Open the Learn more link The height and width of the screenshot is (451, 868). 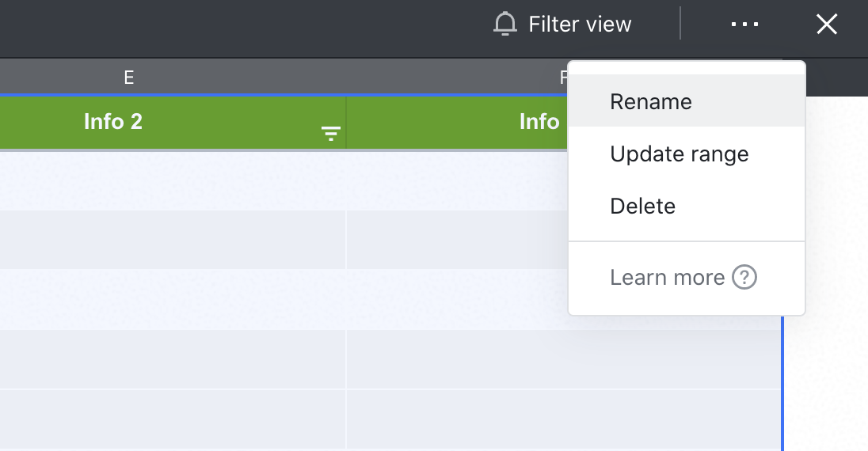[x=667, y=278]
